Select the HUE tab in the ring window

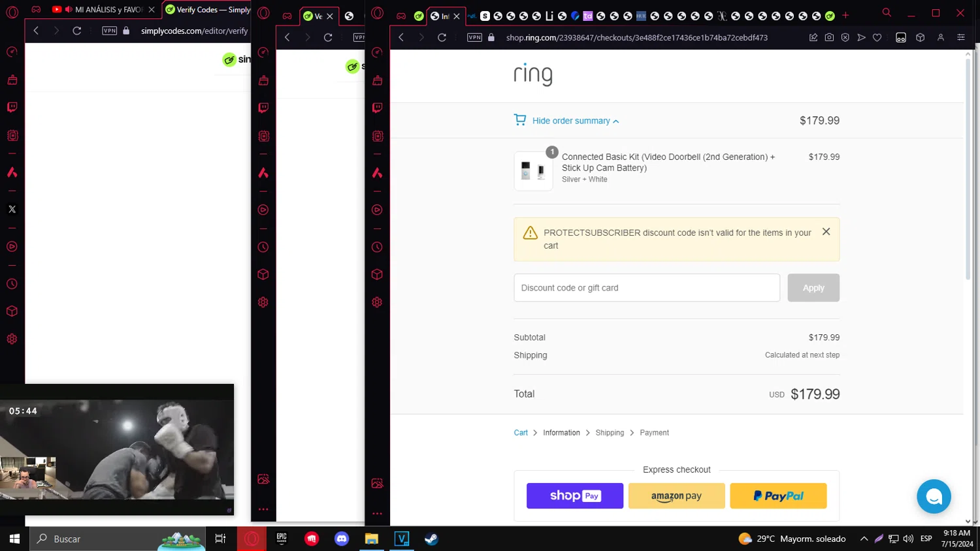[x=641, y=16]
